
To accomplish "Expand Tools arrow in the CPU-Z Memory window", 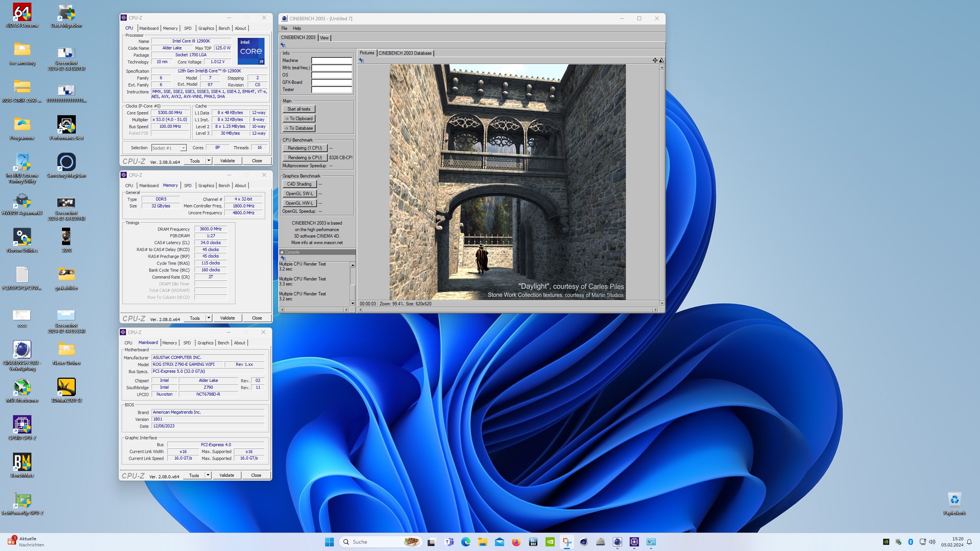I will click(x=209, y=318).
